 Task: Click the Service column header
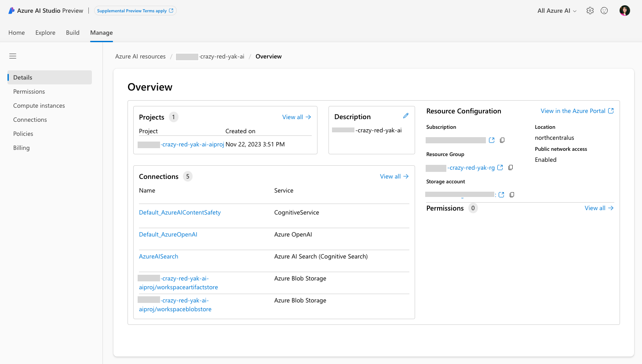(x=284, y=190)
